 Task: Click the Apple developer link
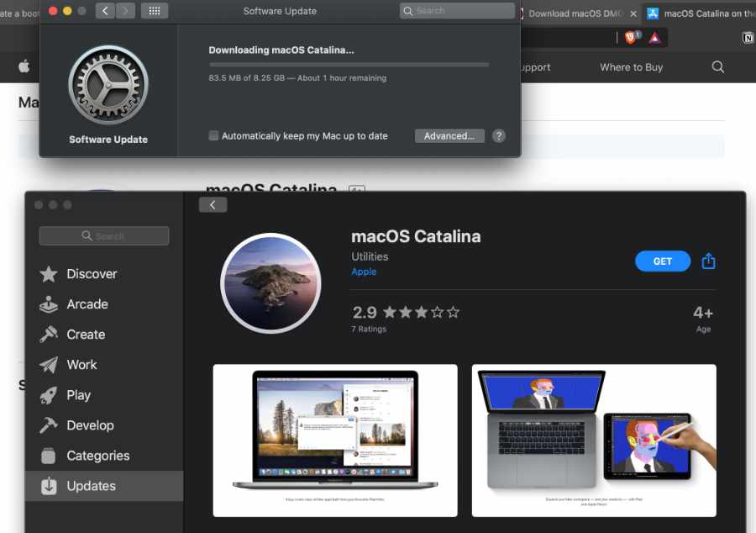tap(364, 272)
